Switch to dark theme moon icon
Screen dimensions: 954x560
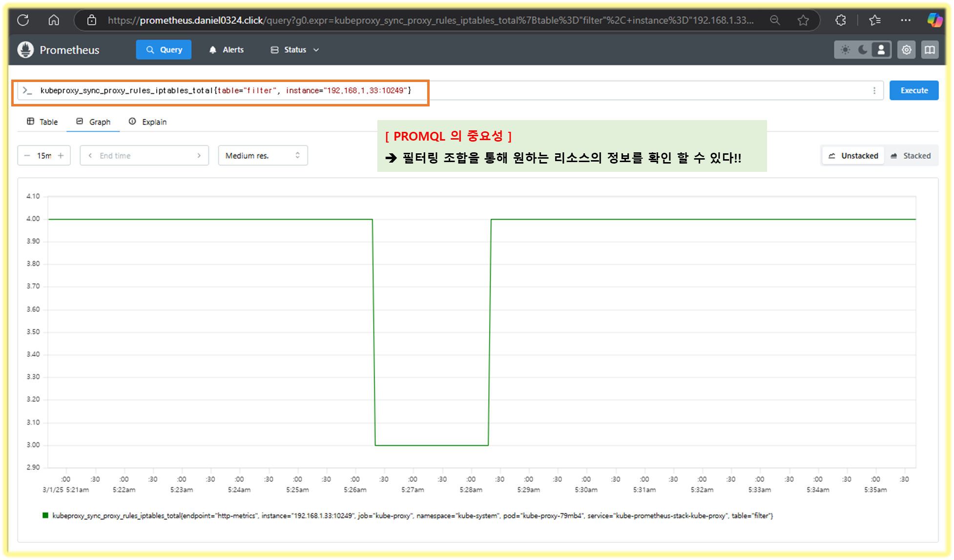coord(863,50)
